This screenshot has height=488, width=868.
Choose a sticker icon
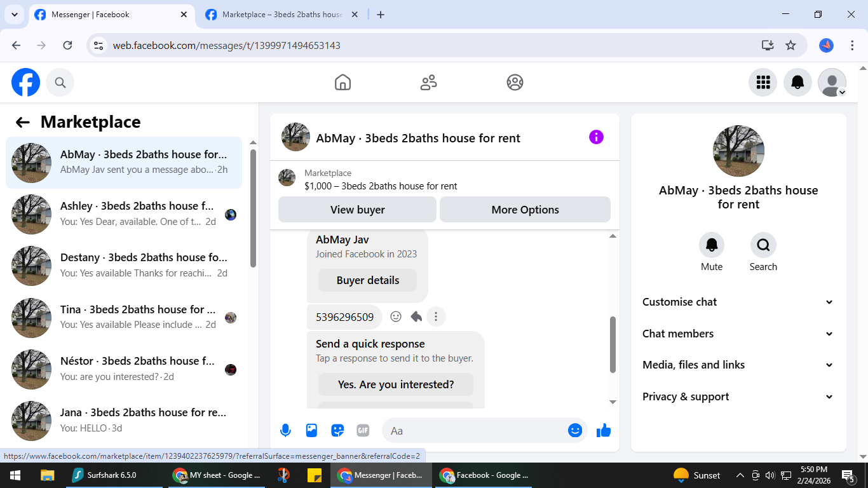point(337,431)
